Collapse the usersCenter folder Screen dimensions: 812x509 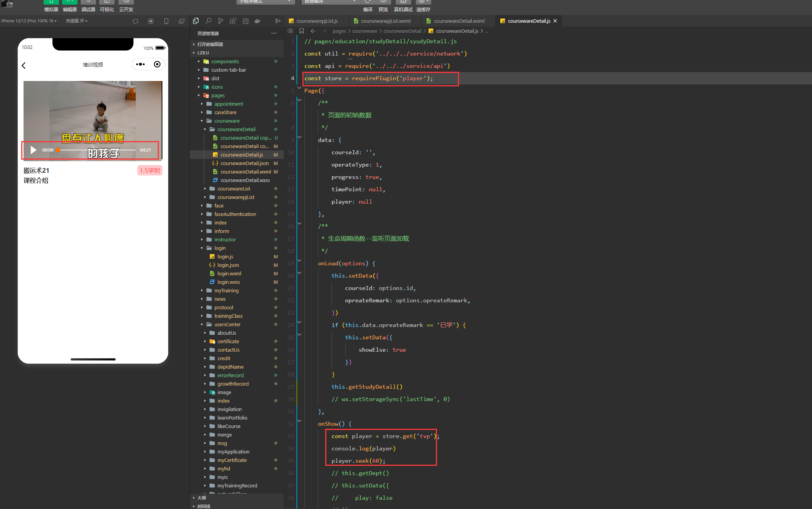(227, 324)
